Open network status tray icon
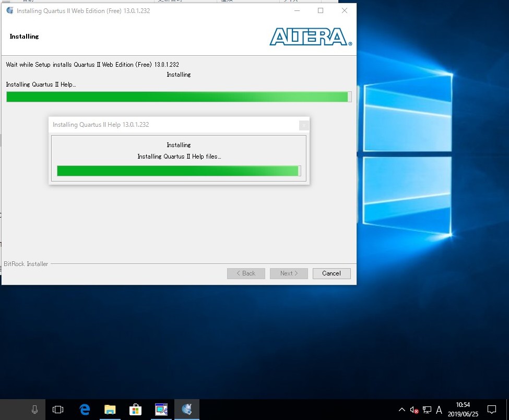509x420 pixels. (x=427, y=410)
